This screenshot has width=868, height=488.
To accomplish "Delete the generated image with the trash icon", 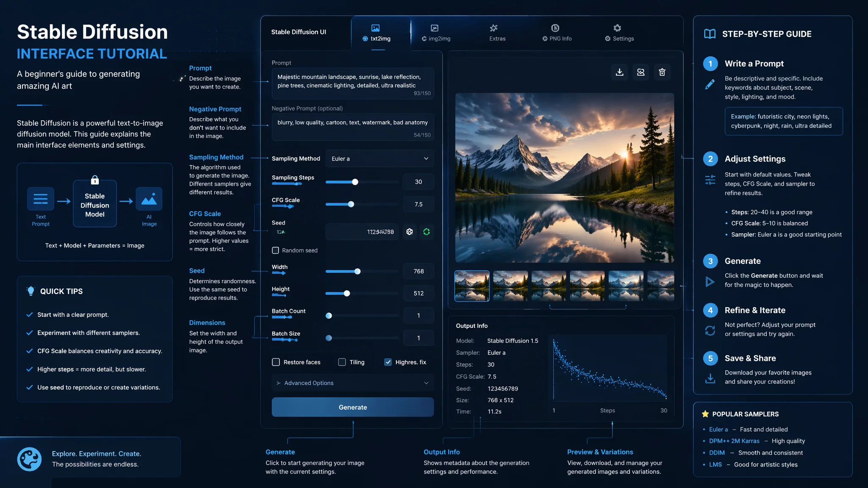I will coord(662,72).
